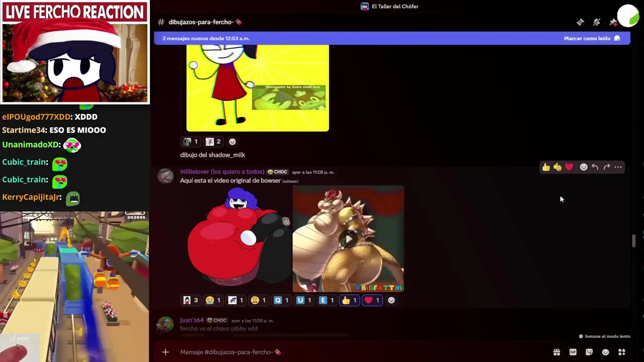Image resolution: width=644 pixels, height=362 pixels.
Task: Reply to Willielover's message with arrow icon
Action: 595,167
